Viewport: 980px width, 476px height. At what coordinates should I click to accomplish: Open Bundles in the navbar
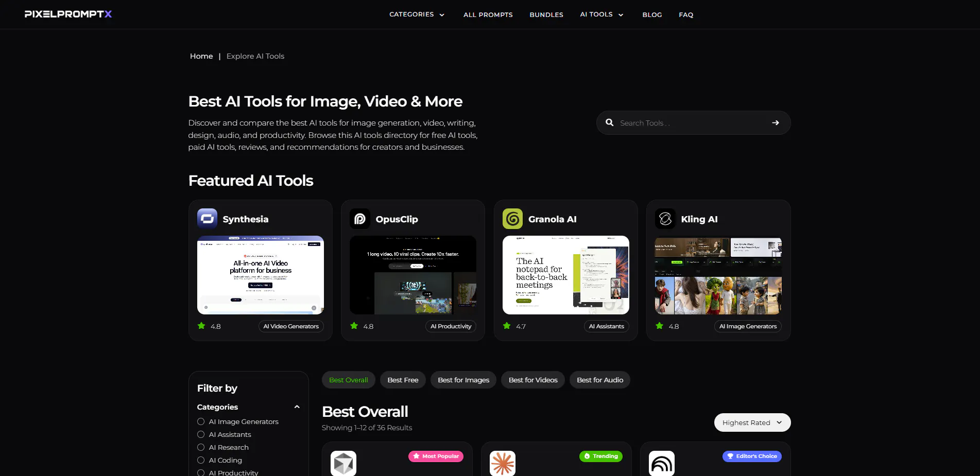pyautogui.click(x=546, y=15)
